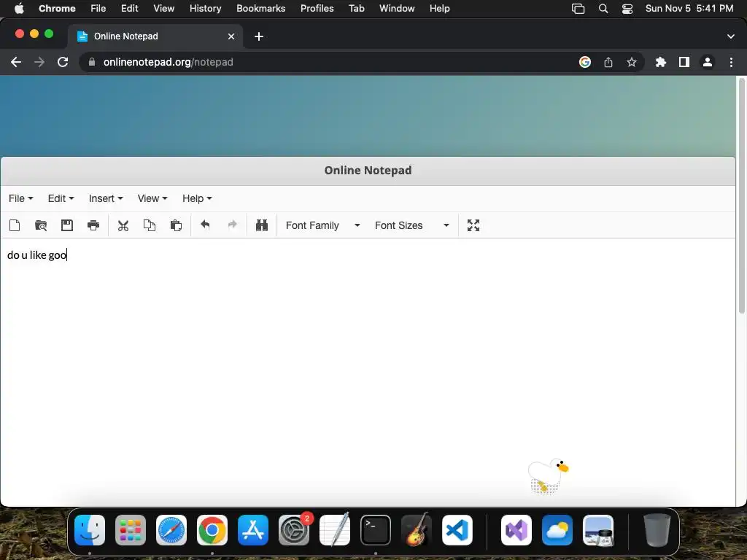Click the open file toolbar icon
747x560 pixels.
click(x=41, y=225)
